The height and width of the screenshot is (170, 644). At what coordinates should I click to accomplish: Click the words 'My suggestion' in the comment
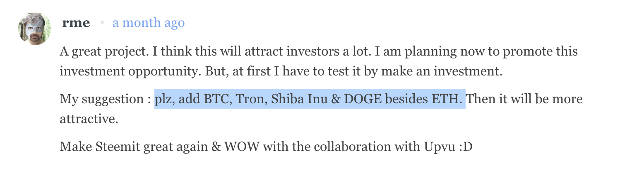[x=101, y=99]
